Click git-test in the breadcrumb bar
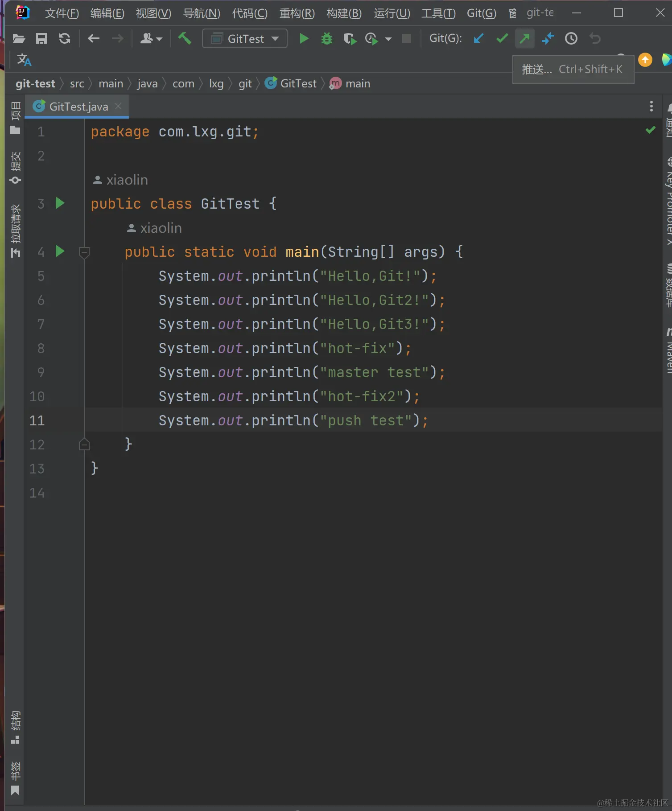Viewport: 672px width, 811px height. (x=35, y=84)
